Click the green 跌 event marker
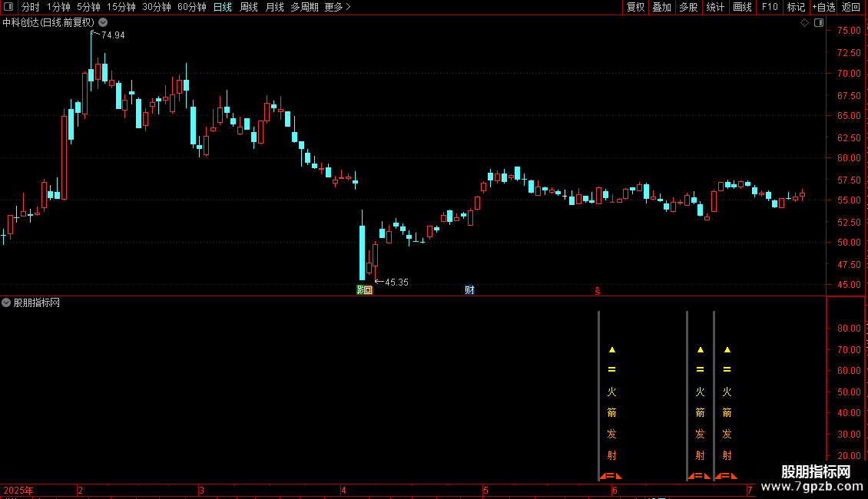Image resolution: width=868 pixels, height=499 pixels. [360, 290]
